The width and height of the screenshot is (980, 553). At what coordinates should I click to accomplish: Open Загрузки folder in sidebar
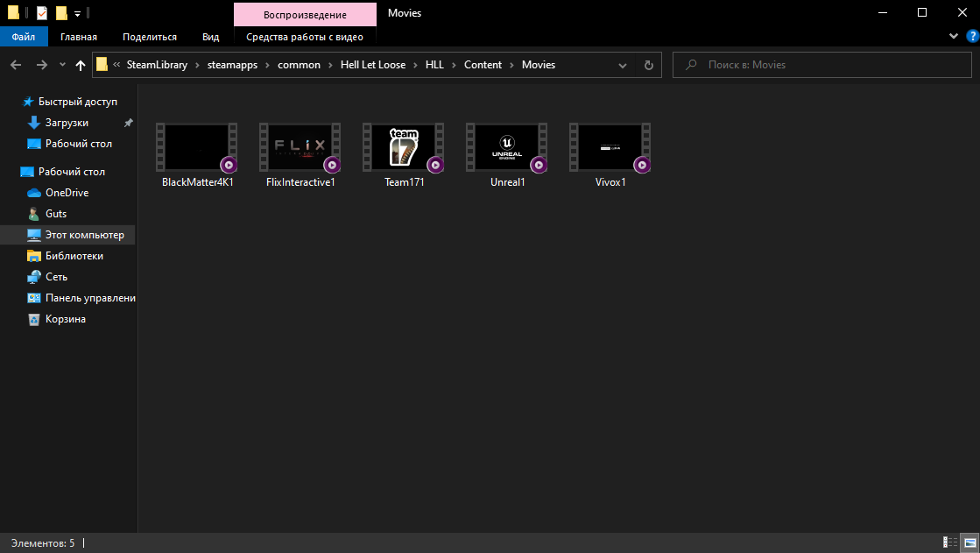tap(67, 123)
